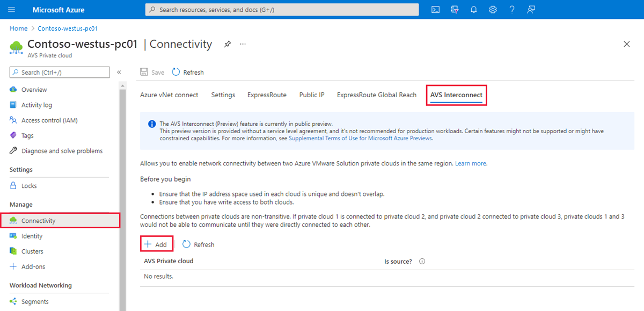The image size is (644, 311).
Task: Click the sidebar search box
Action: [60, 72]
